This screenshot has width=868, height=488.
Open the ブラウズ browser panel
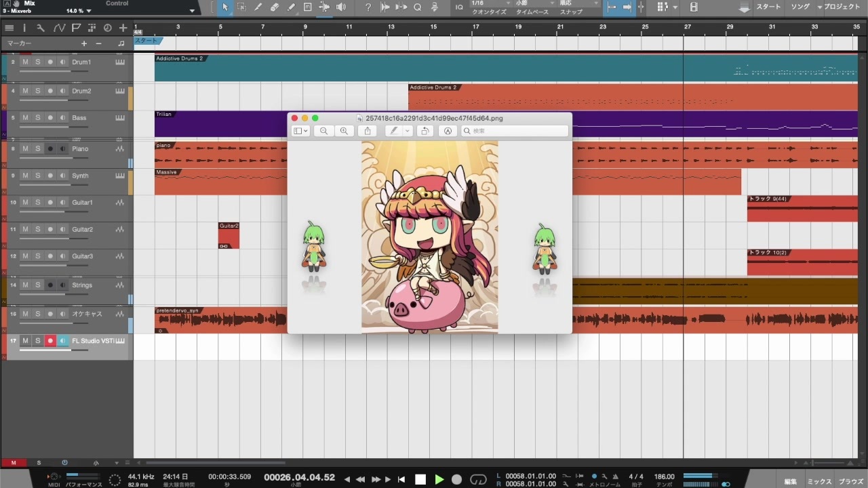click(x=851, y=481)
